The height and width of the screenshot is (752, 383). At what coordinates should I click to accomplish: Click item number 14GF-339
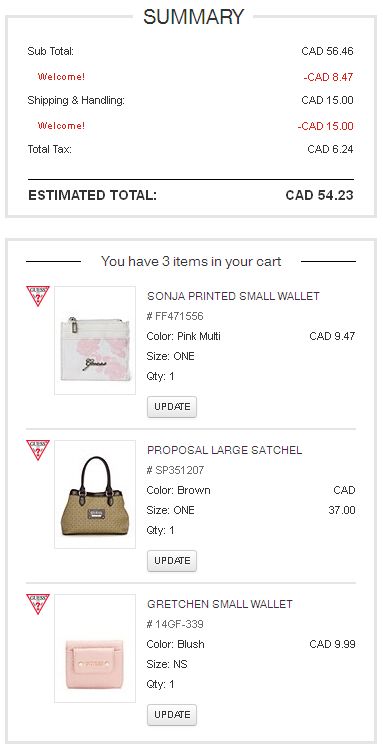click(175, 624)
